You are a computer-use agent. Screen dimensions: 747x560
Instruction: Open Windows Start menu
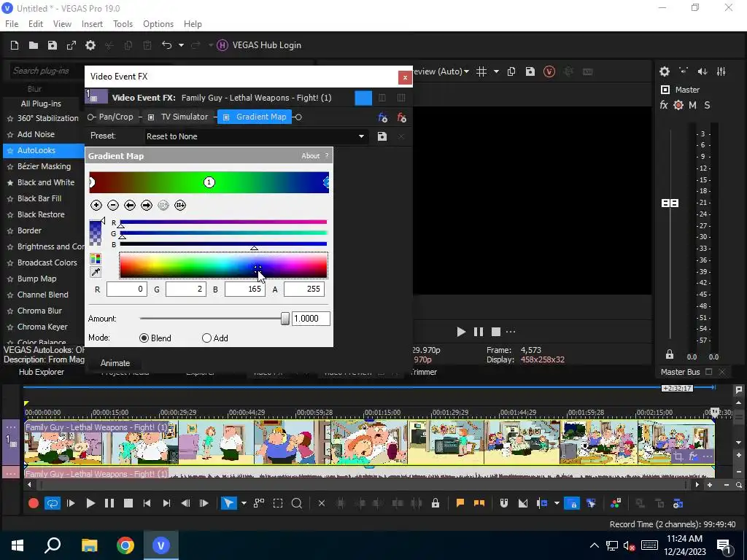tap(18, 545)
